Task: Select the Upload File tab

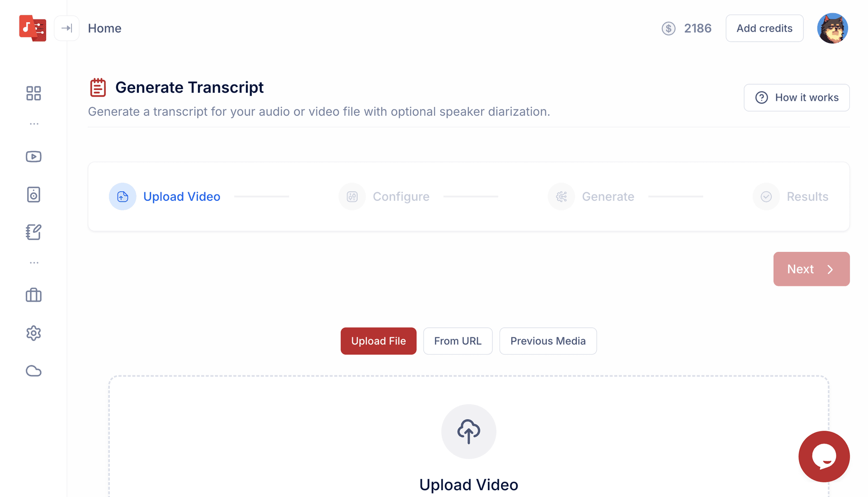Action: 378,341
